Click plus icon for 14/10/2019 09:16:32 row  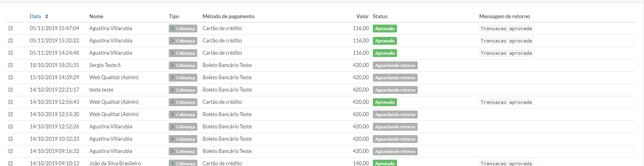click(x=11, y=151)
